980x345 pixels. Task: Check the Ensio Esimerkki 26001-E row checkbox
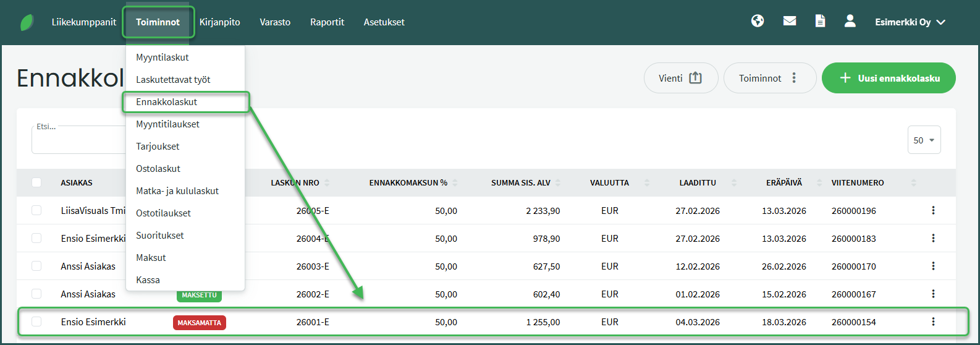click(36, 322)
